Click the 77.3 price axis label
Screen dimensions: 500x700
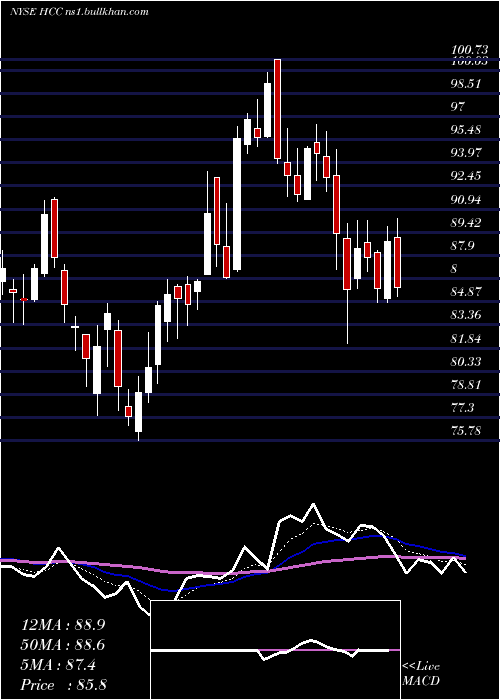pyautogui.click(x=462, y=408)
